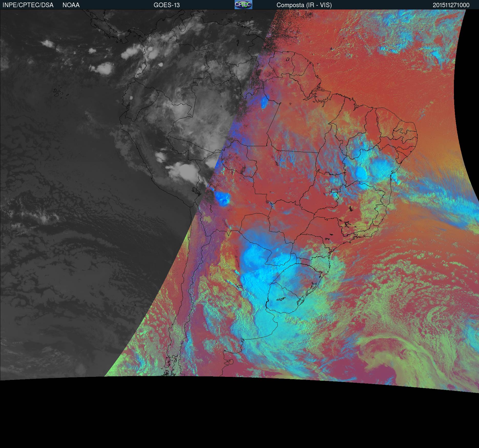Select the GOES-13 satellite label
Viewport: 479px width, 448px height.
(x=166, y=5)
